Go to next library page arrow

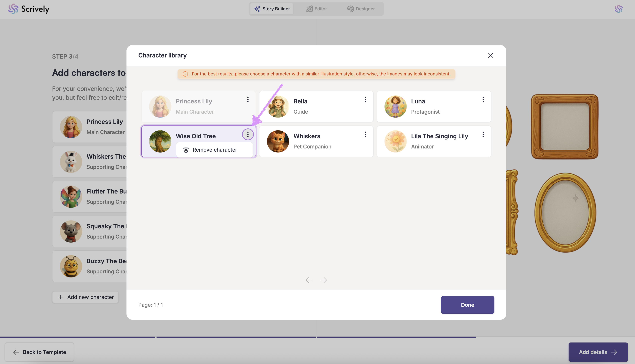[x=324, y=280]
